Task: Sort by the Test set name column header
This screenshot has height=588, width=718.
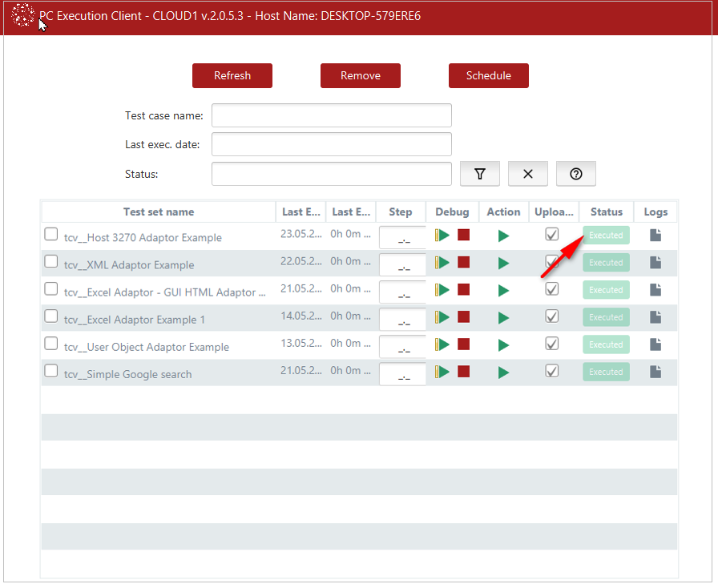Action: 159,212
